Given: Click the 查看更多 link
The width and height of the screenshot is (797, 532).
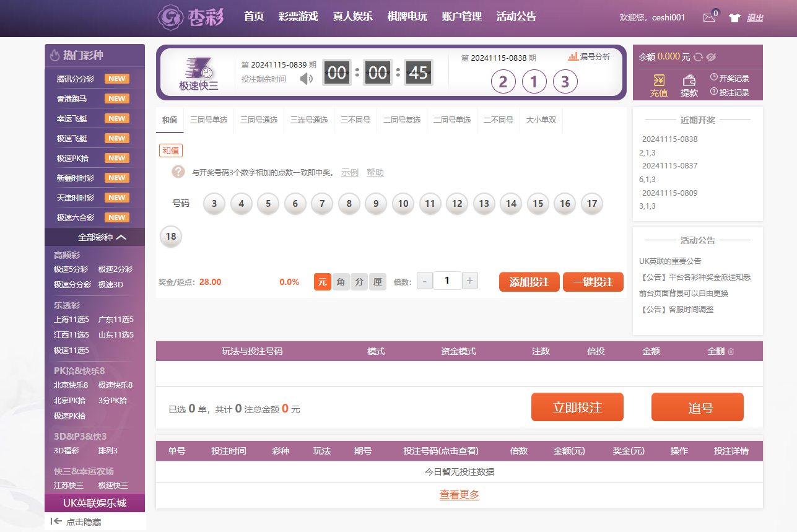Looking at the screenshot, I should (x=459, y=494).
